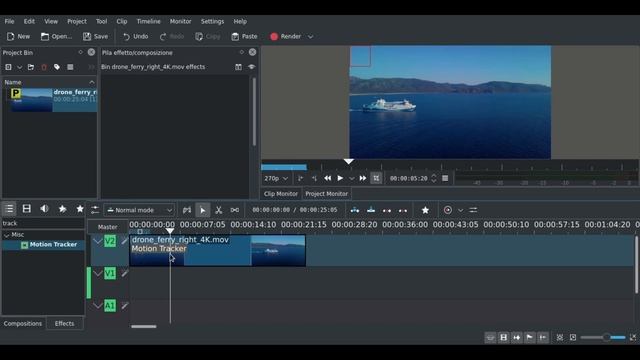This screenshot has height=360, width=640.
Task: Select the Spacer tool
Action: [x=235, y=210]
